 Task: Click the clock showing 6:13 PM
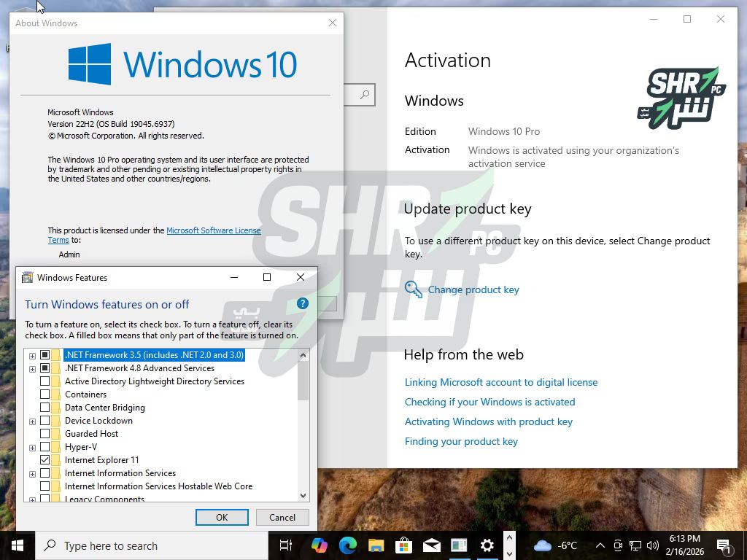coord(684,545)
